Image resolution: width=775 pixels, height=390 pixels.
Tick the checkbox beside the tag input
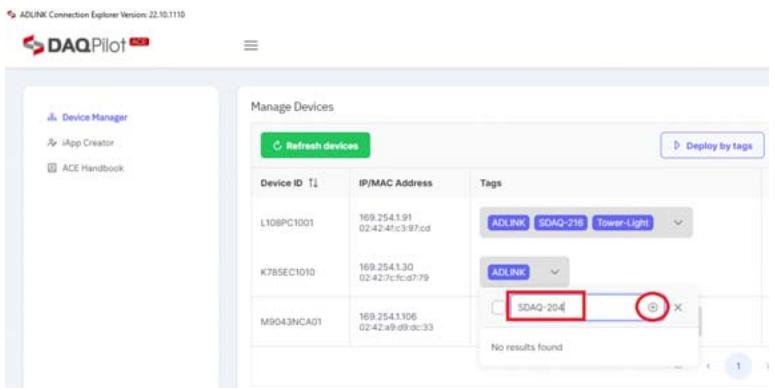click(498, 307)
